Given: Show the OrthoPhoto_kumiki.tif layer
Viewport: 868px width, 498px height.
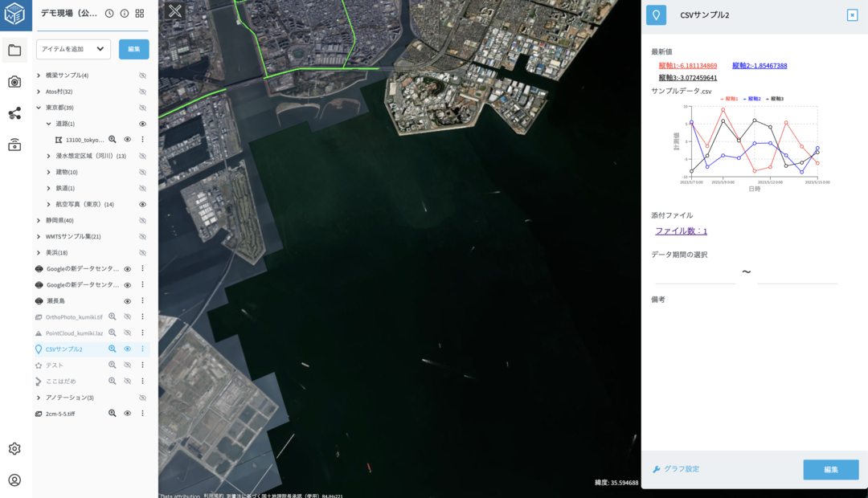Looking at the screenshot, I should (127, 316).
